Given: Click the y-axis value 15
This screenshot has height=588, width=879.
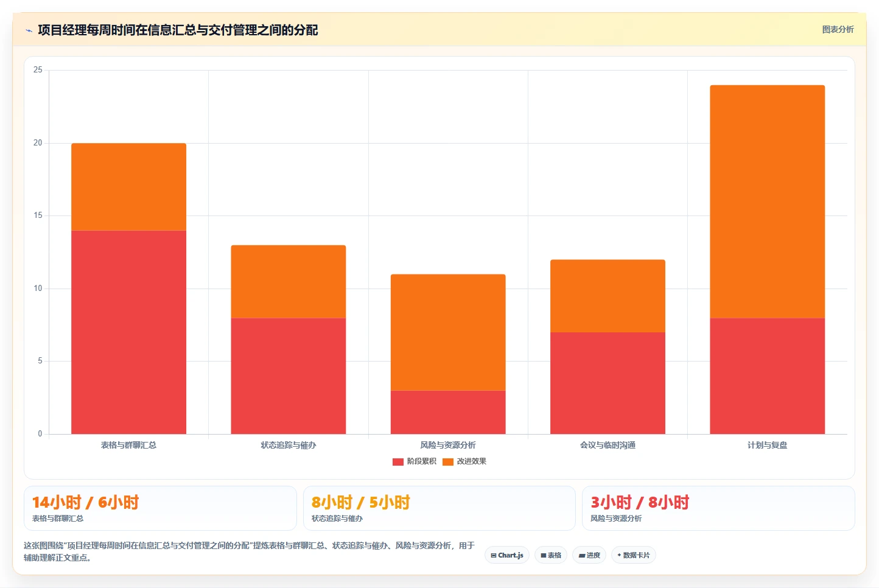Looking at the screenshot, I should pos(38,215).
